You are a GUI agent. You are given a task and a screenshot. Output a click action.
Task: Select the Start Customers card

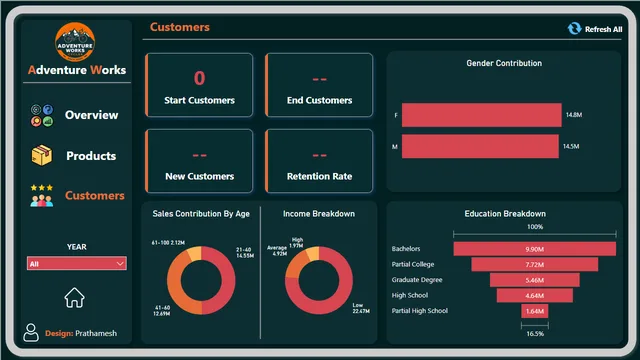(x=199, y=85)
